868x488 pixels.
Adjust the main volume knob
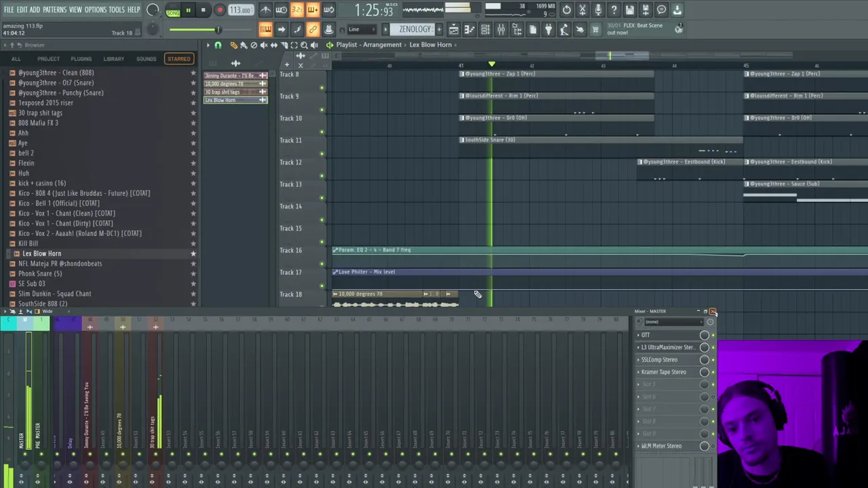coord(153,9)
